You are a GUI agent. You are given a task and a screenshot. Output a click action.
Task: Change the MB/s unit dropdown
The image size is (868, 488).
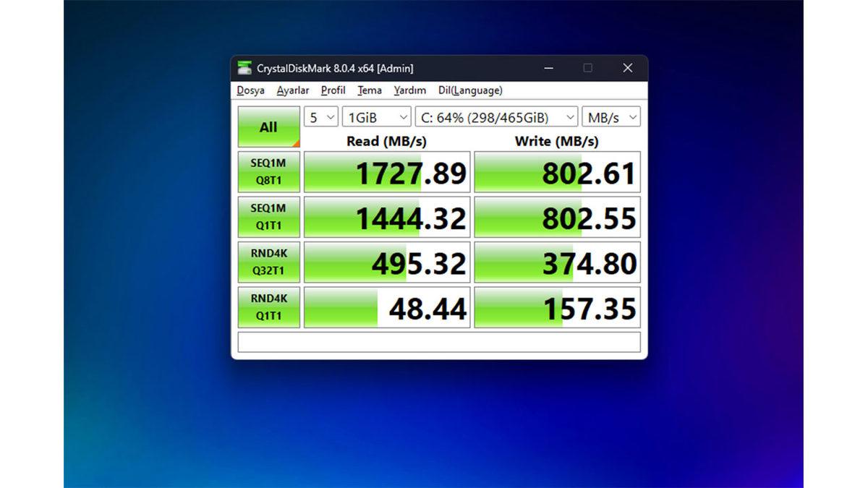pos(612,117)
